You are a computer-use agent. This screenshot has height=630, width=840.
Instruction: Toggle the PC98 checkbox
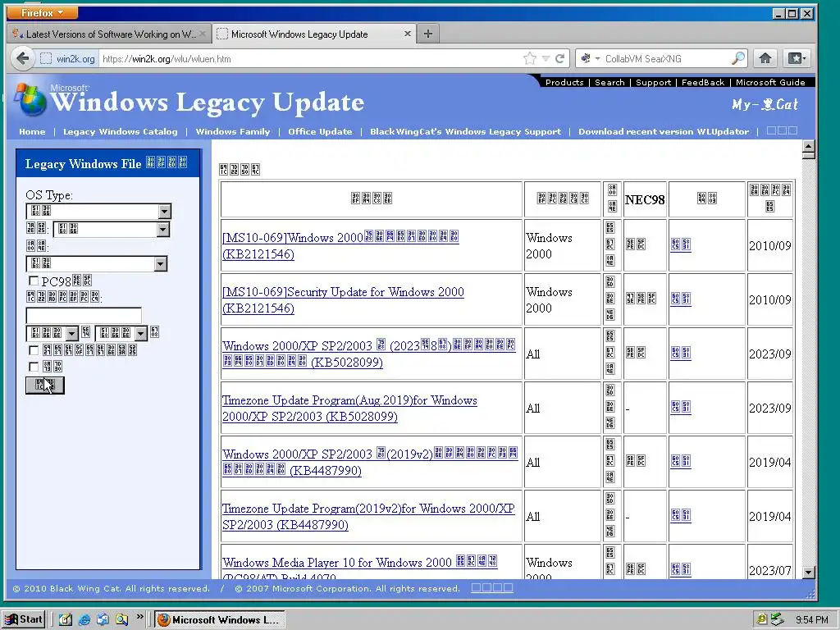(x=34, y=281)
